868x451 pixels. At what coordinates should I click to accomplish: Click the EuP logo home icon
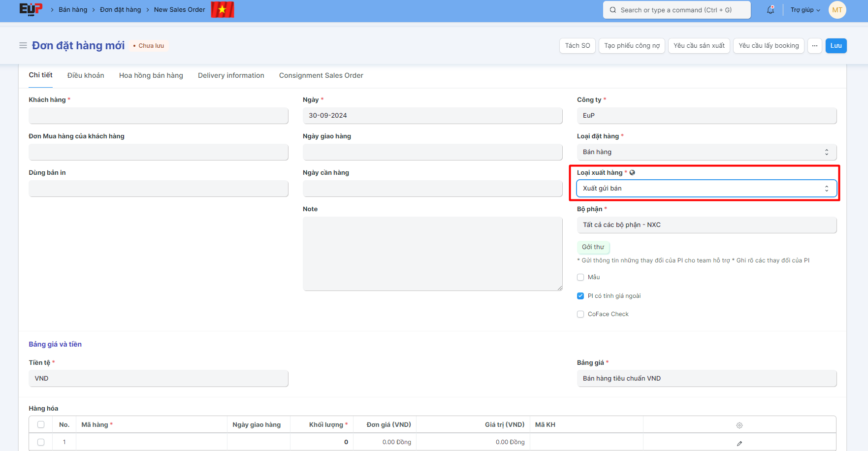[31, 9]
